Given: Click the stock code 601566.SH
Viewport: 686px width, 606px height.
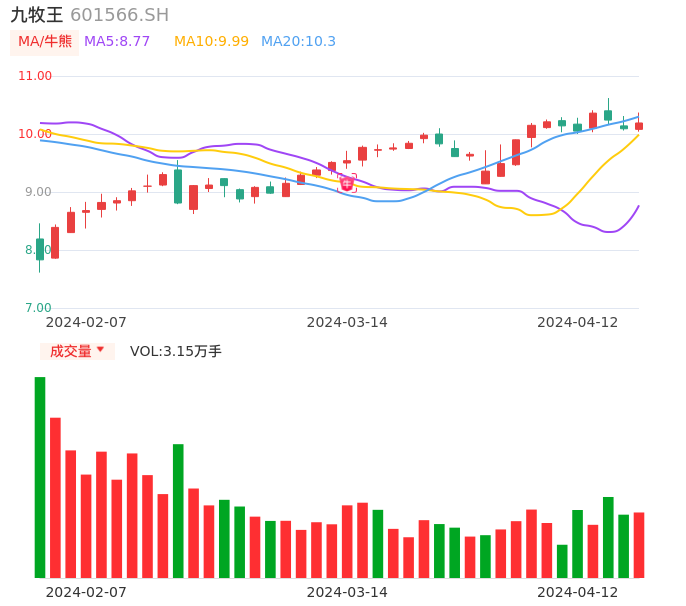Looking at the screenshot, I should coord(119,15).
